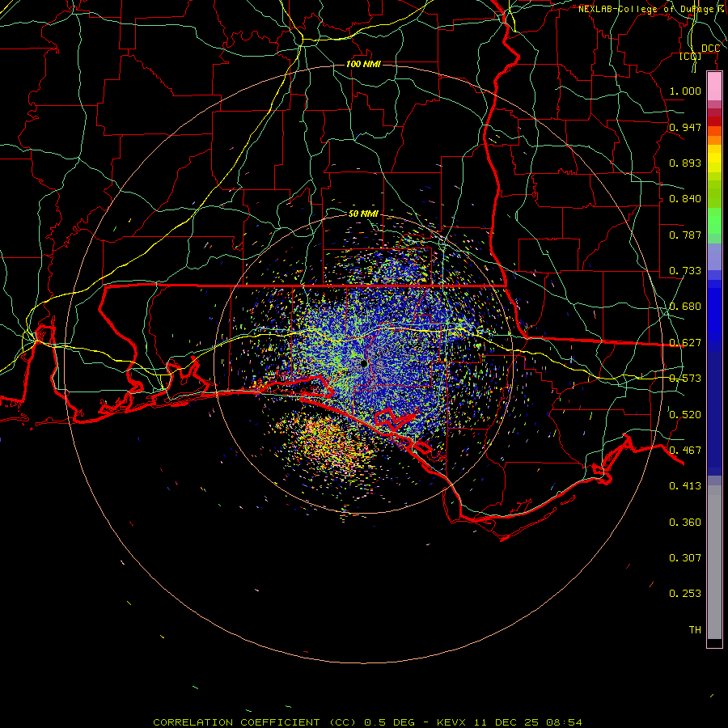728x728 pixels.
Task: Click the 08:54 timestamp
Action: (563, 722)
